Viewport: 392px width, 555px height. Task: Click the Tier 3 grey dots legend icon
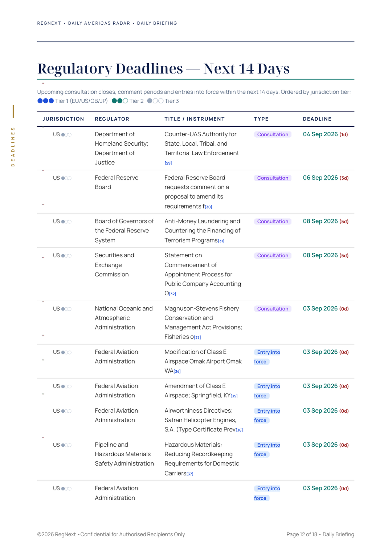point(155,101)
